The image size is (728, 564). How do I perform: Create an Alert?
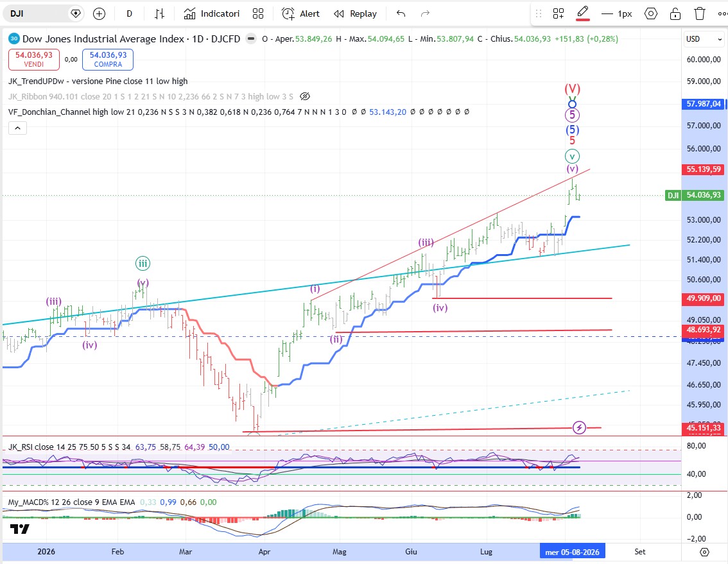[x=301, y=14]
